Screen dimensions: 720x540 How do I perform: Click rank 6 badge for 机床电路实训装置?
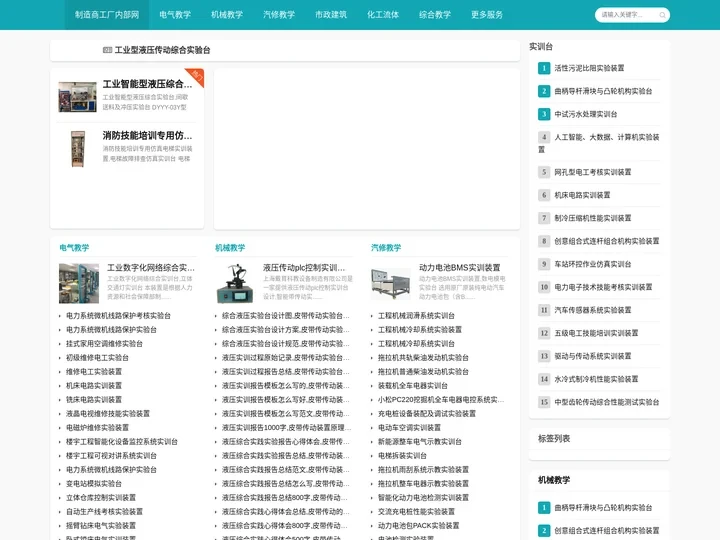tap(544, 195)
